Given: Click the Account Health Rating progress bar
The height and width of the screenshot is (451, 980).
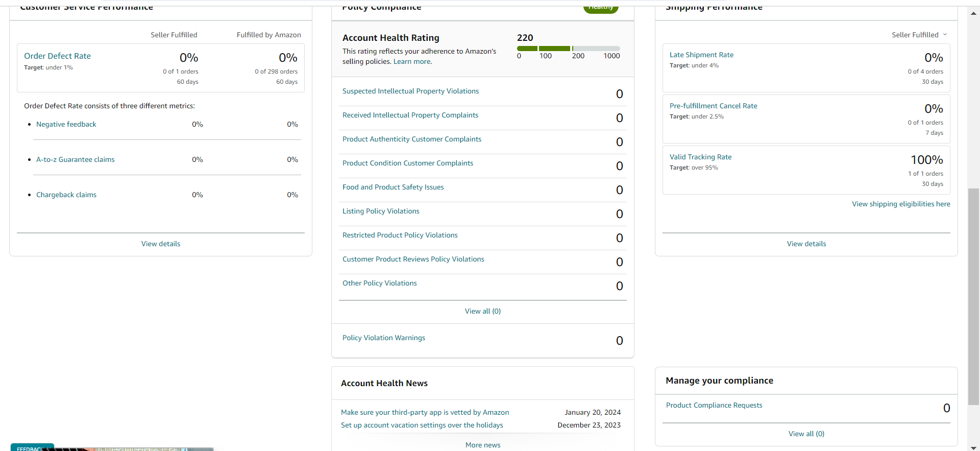Looking at the screenshot, I should click(569, 49).
